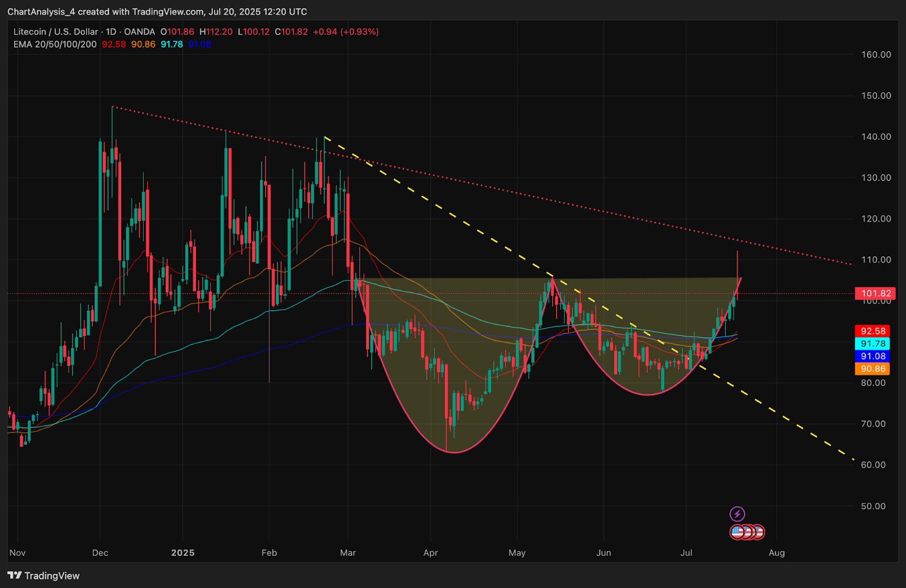Click the purple lightning event icon

coord(737,514)
